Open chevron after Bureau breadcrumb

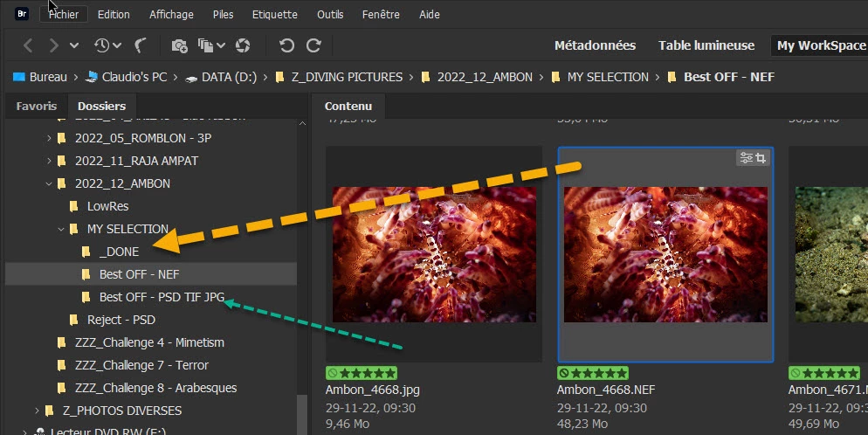click(x=76, y=78)
